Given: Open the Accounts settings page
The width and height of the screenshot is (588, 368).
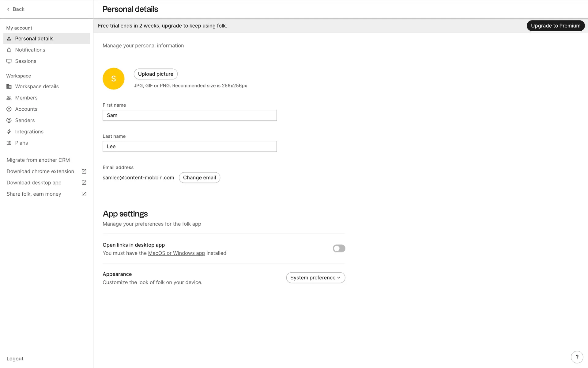Looking at the screenshot, I should pyautogui.click(x=26, y=109).
